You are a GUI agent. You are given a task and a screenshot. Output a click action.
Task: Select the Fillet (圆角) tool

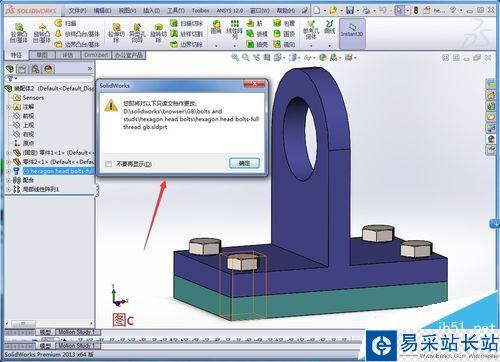tap(216, 28)
